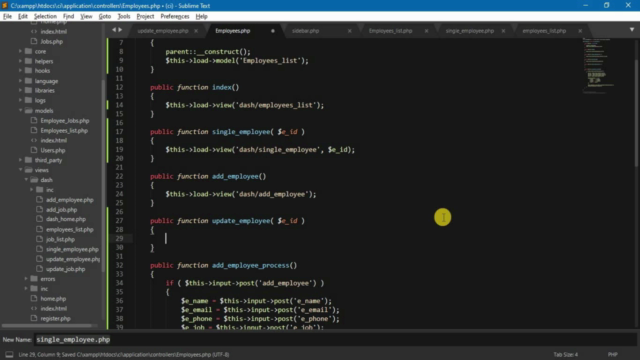Click the code minimap
Viewport: 640px width, 360px height.
click(x=598, y=66)
